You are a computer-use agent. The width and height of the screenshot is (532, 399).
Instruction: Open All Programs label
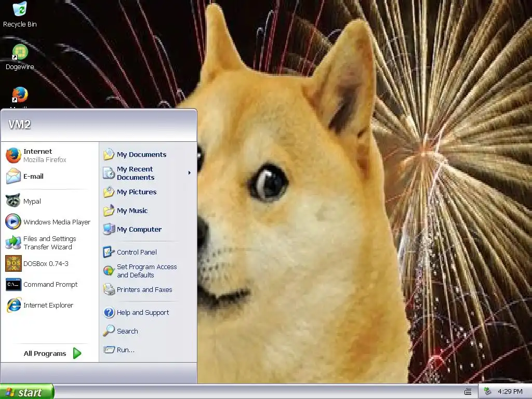pos(45,353)
